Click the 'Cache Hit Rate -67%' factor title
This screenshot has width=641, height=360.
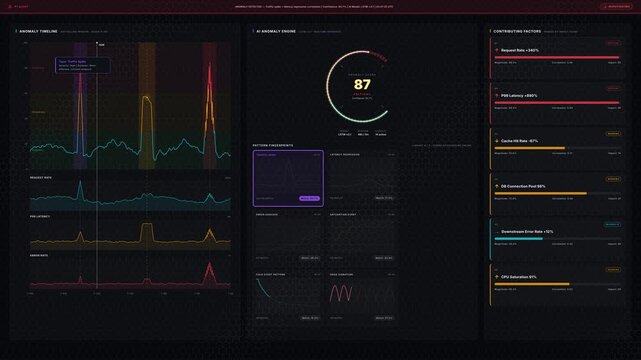(x=520, y=141)
